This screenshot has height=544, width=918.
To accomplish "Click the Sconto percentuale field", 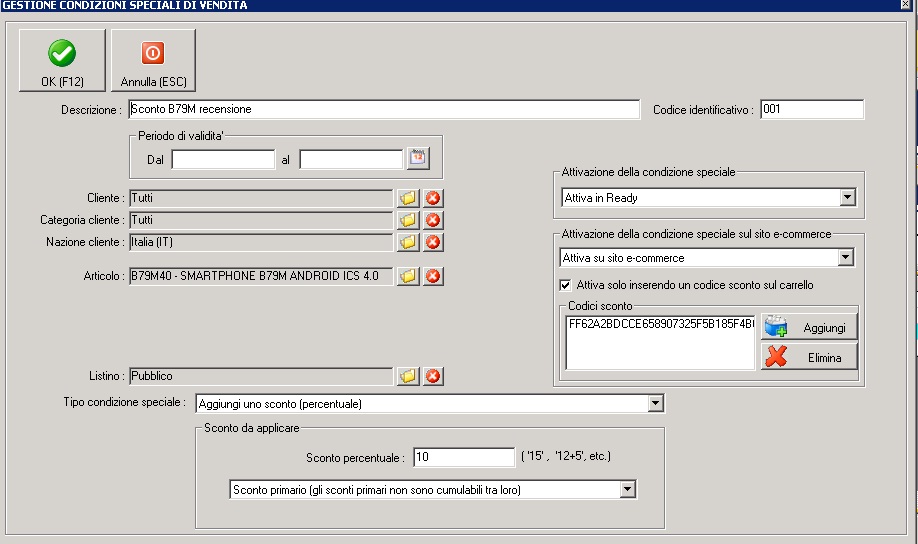I will (464, 457).
